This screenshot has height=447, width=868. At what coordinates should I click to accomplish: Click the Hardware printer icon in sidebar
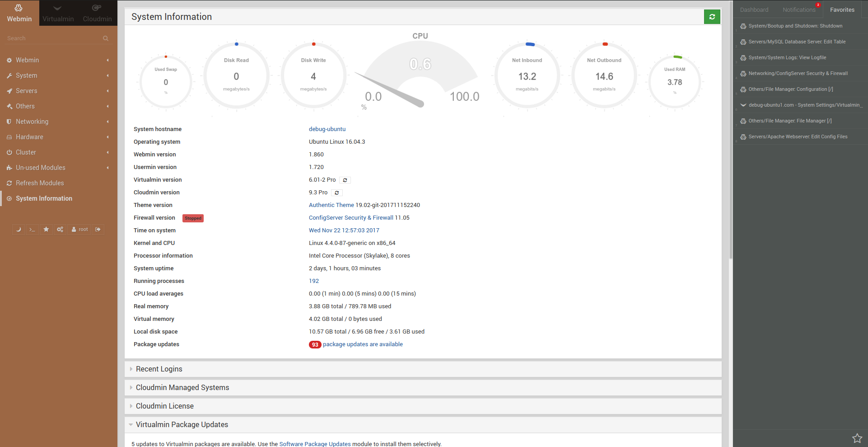[x=9, y=137]
